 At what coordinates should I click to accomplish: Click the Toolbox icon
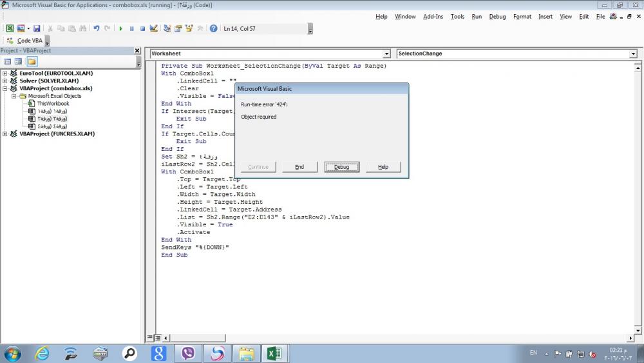pos(200,28)
